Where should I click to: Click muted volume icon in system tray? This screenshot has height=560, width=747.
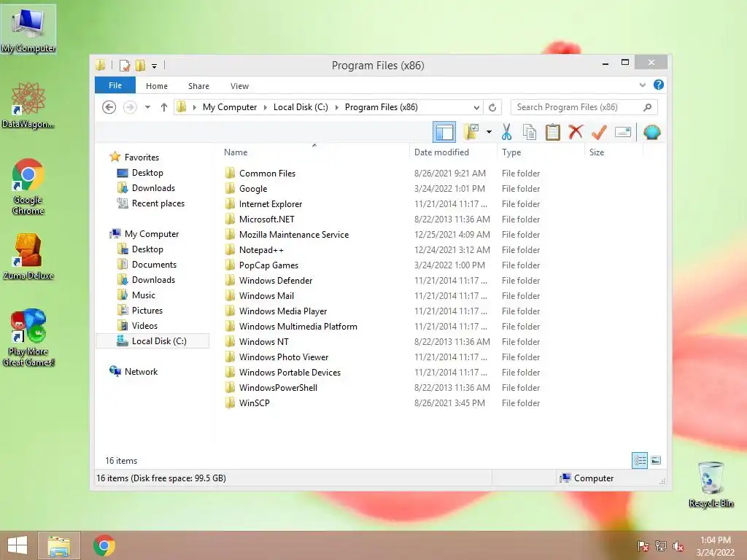click(678, 545)
